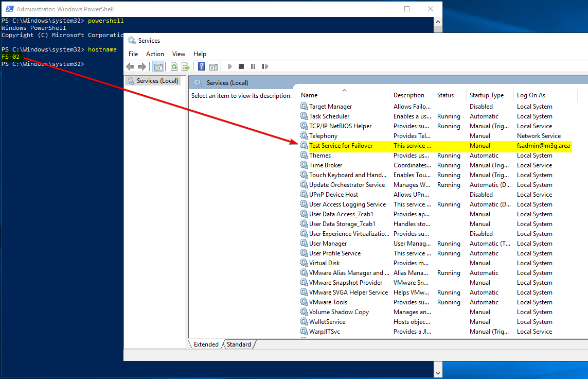Image resolution: width=588 pixels, height=379 pixels.
Task: Click gear icon of WarpJITSvc
Action: pos(304,331)
